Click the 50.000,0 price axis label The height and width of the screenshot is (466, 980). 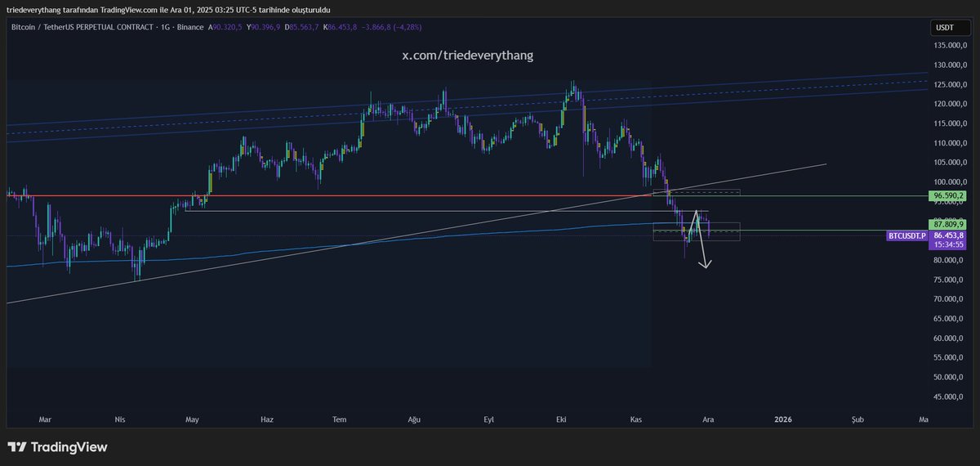pyautogui.click(x=948, y=378)
